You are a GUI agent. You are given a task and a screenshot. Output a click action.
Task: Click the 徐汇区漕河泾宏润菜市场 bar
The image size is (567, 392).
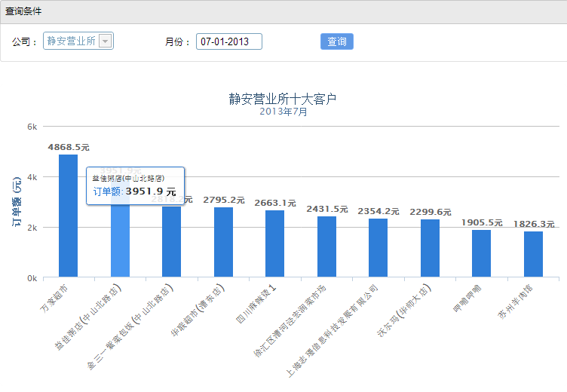327,247
